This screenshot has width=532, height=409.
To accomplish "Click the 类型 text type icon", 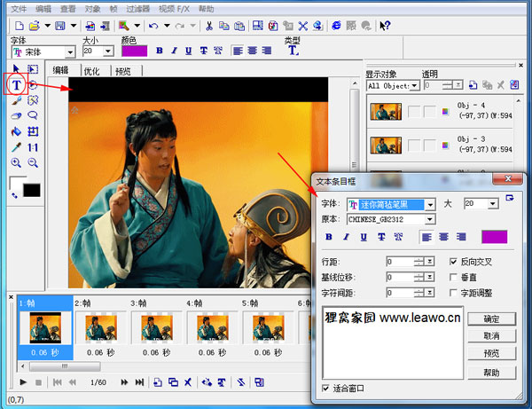I will coord(293,51).
